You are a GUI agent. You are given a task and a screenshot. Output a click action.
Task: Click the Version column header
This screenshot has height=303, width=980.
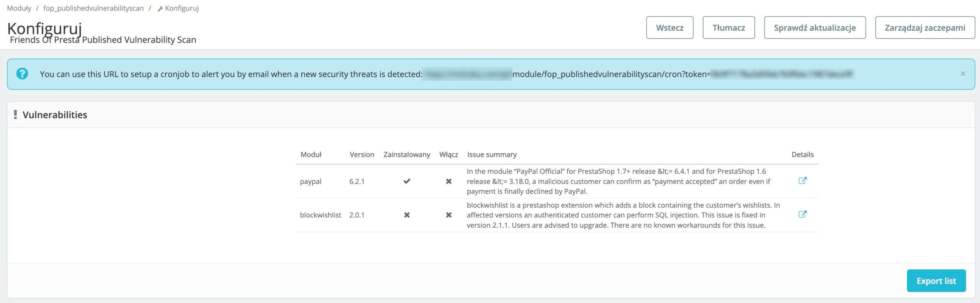click(x=362, y=155)
